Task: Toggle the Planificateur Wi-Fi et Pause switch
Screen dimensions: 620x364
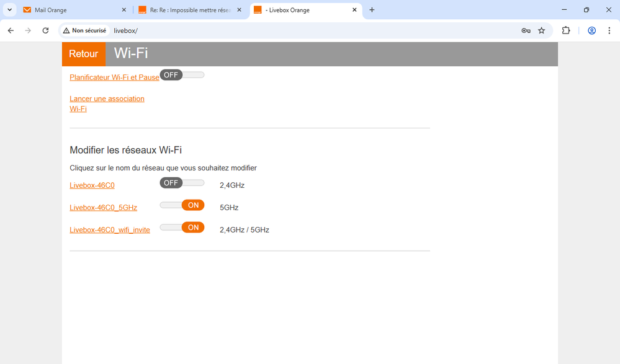Action: 182,75
